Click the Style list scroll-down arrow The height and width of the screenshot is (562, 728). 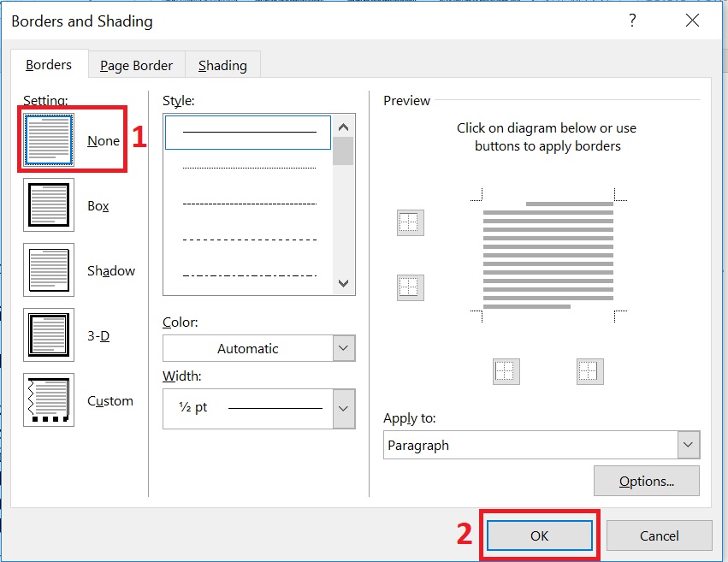344,283
